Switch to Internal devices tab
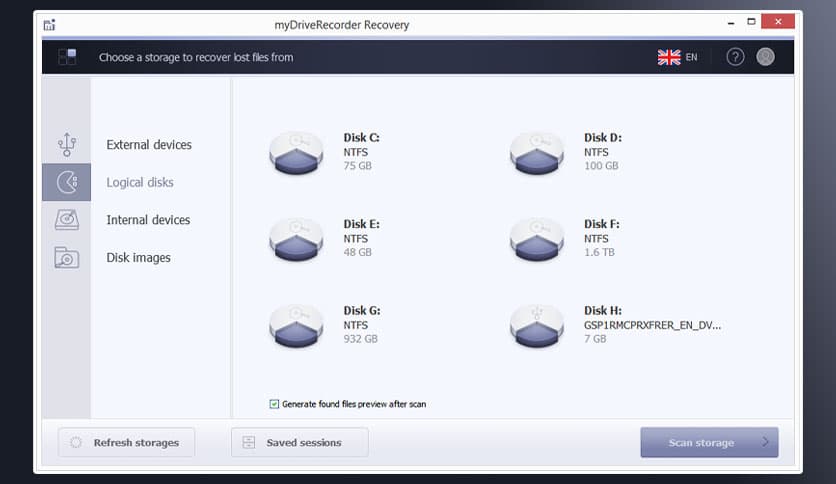Screen dimensions: 836x484 148,220
